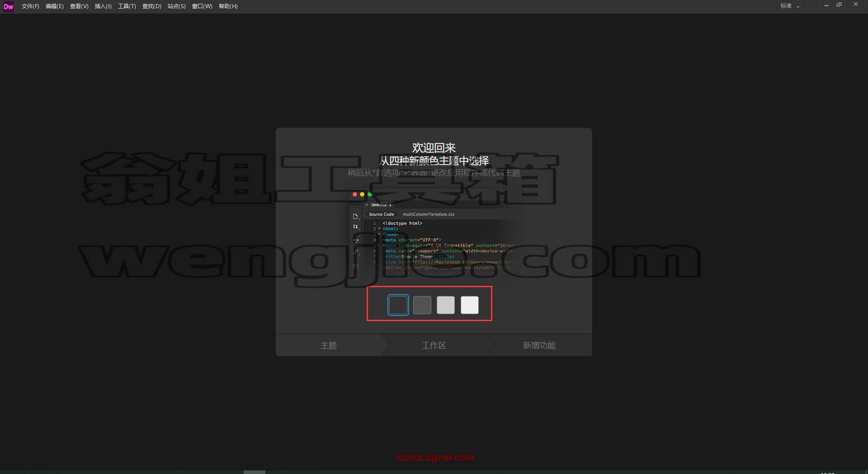Expand the 标准 workspace dropdown
The image size is (868, 474).
[x=790, y=6]
